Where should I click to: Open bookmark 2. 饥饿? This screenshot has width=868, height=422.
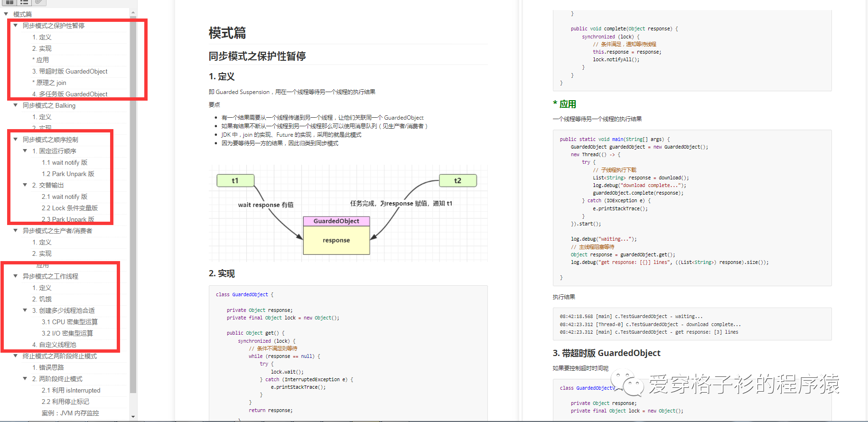click(x=42, y=299)
